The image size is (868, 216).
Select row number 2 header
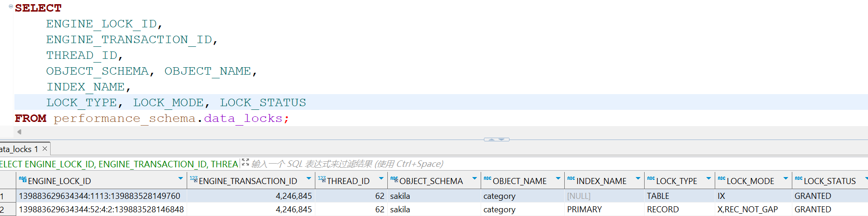point(8,210)
